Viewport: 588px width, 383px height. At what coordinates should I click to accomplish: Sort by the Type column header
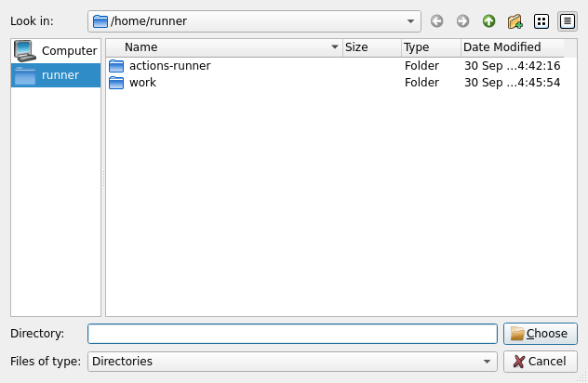click(x=431, y=47)
